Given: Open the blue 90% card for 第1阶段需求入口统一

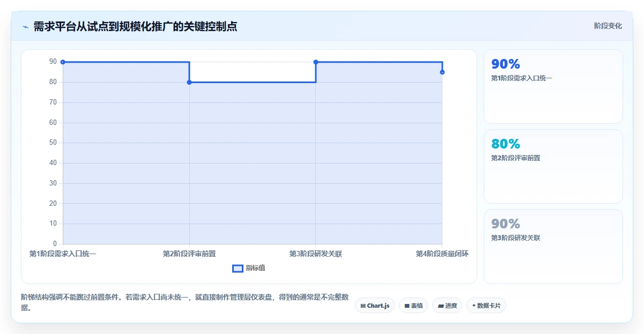Looking at the screenshot, I should 553,87.
